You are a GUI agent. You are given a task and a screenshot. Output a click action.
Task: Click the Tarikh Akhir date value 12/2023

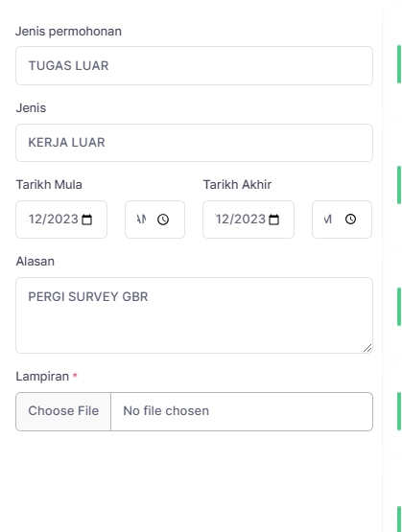coord(241,220)
